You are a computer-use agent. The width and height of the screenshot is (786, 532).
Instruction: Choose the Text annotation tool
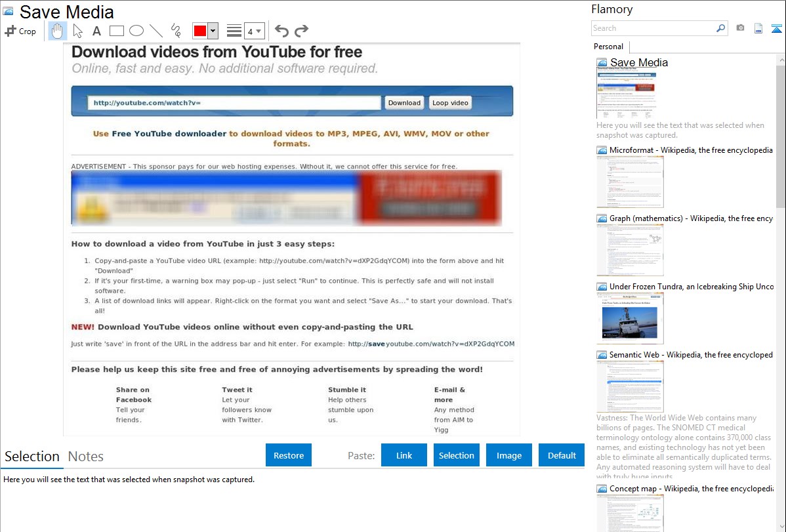point(96,31)
